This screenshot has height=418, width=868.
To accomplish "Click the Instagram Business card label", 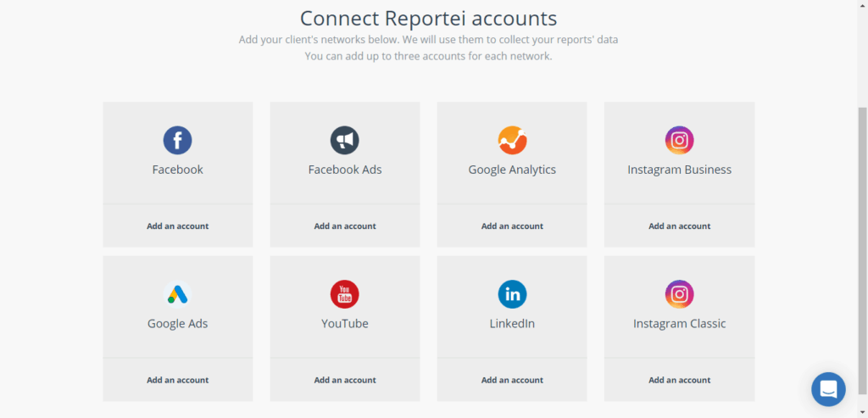I will click(679, 170).
